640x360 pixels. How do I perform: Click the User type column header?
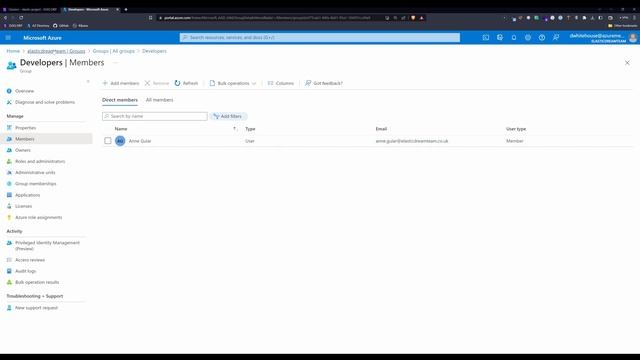coord(516,129)
